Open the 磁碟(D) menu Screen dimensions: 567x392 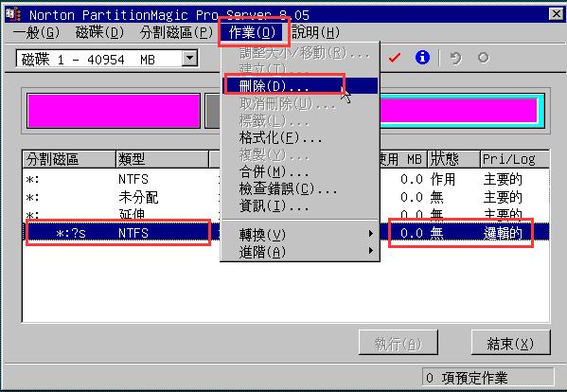coord(99,32)
